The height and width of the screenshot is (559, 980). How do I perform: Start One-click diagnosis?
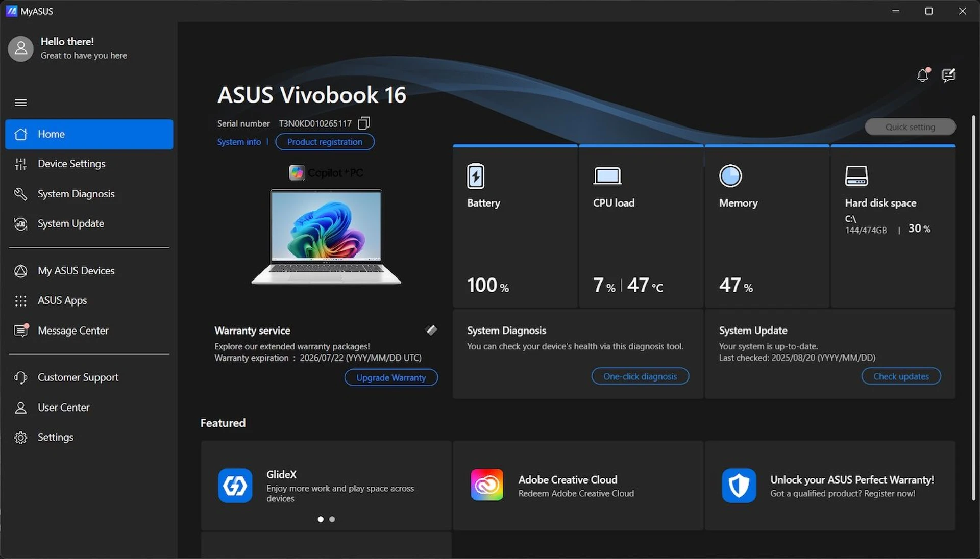(640, 376)
